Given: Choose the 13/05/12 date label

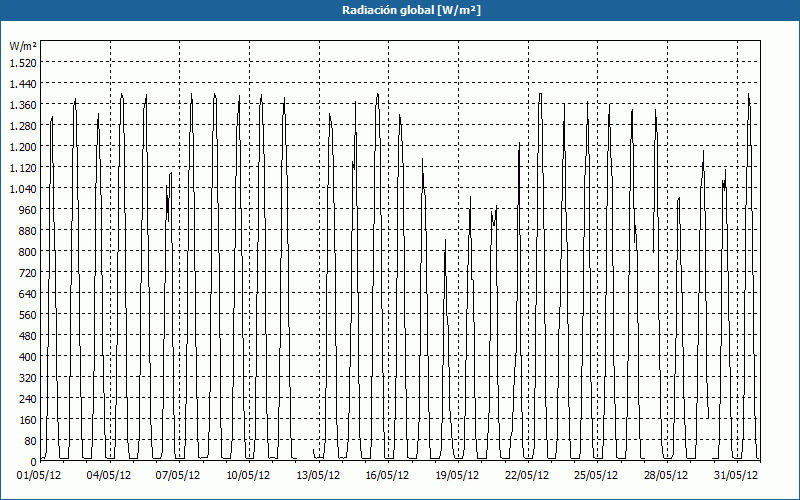Looking at the screenshot, I should click(x=318, y=475).
